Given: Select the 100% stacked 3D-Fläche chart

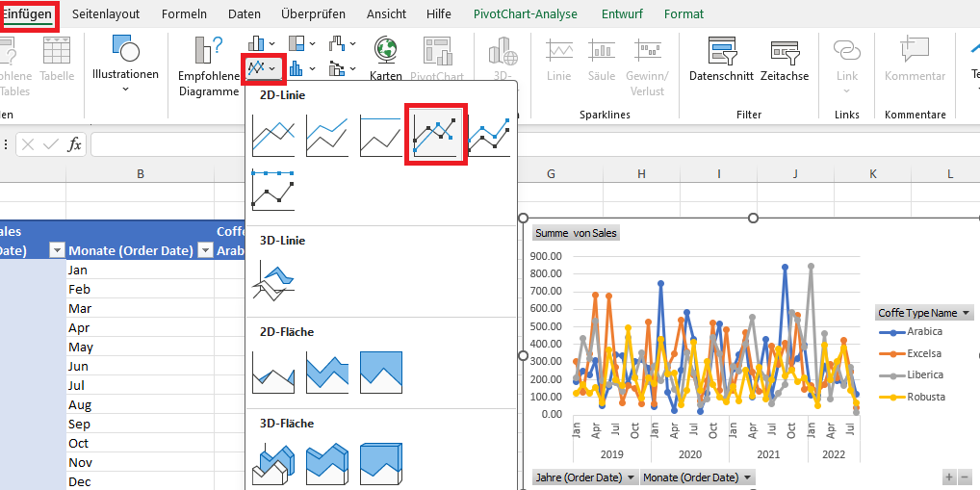Looking at the screenshot, I should 380,463.
